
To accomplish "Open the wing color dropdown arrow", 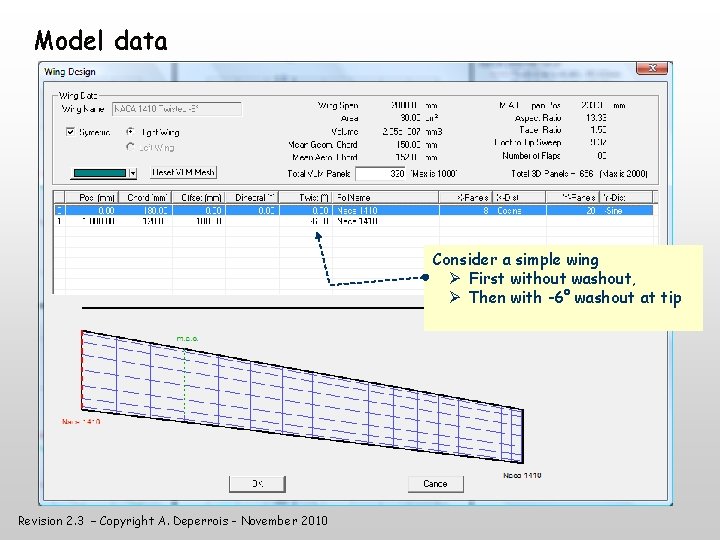I will (x=132, y=173).
